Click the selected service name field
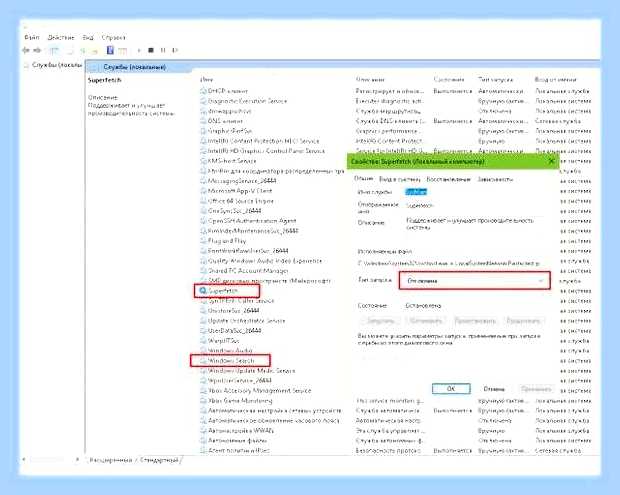This screenshot has width=620, height=495. pos(416,192)
